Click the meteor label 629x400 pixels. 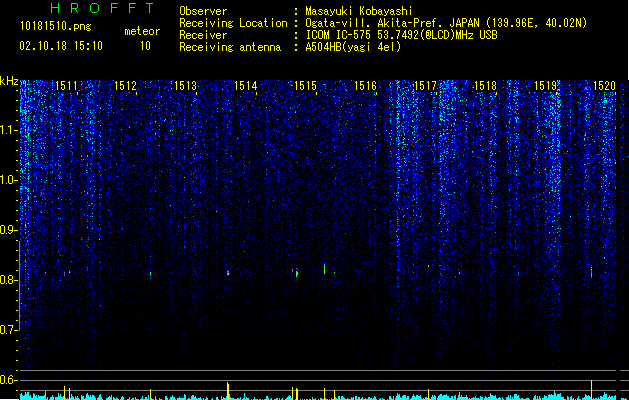click(142, 31)
